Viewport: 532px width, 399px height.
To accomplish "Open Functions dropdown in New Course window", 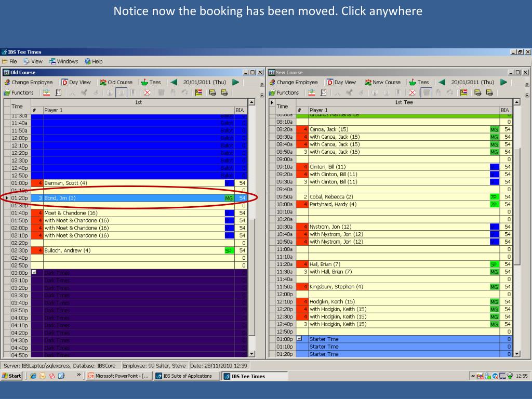I will (284, 92).
